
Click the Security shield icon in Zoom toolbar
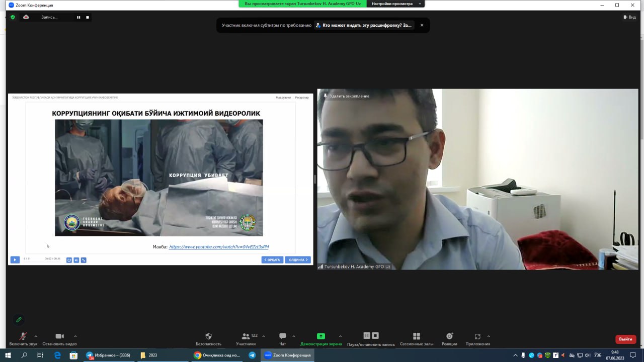(208, 336)
